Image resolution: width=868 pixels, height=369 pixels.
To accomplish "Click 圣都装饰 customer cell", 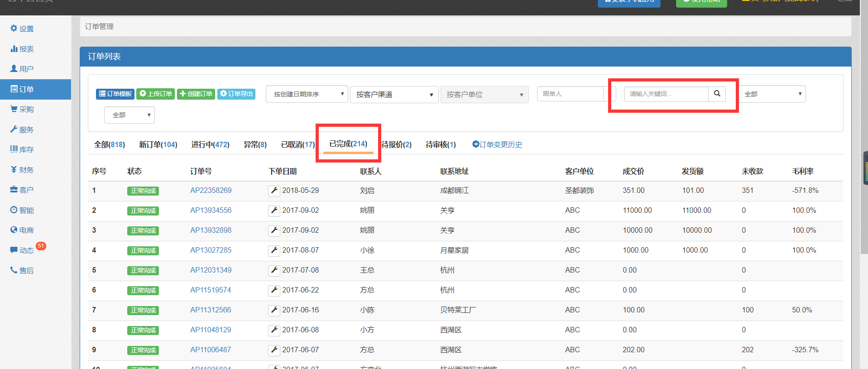I will [x=580, y=190].
